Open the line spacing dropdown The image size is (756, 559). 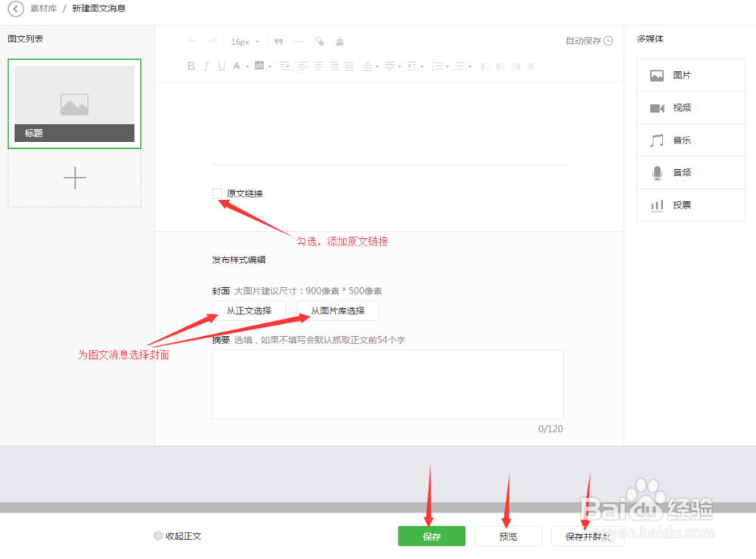[414, 66]
